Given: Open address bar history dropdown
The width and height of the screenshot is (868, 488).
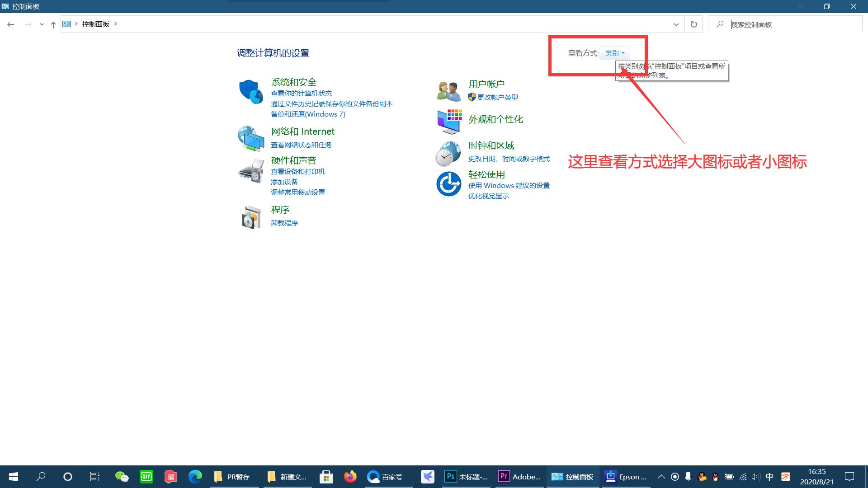Looking at the screenshot, I should [x=675, y=24].
